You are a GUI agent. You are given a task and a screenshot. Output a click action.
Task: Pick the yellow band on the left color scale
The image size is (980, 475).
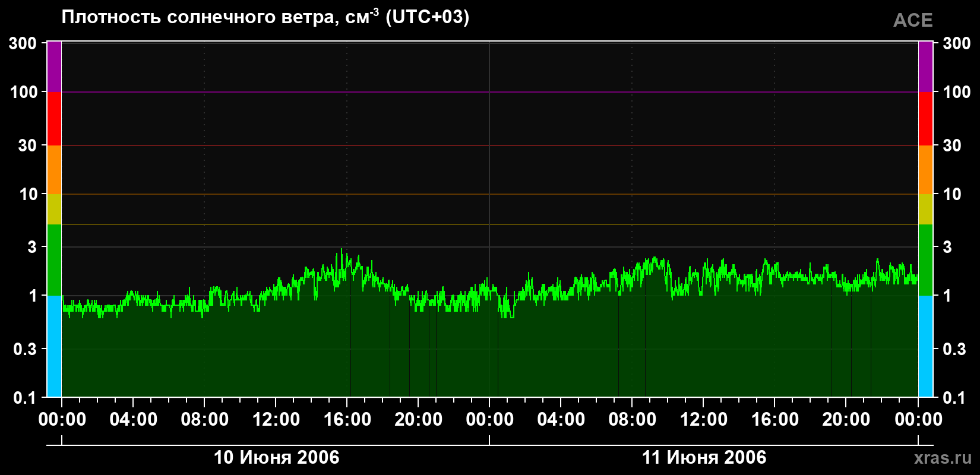(x=54, y=209)
